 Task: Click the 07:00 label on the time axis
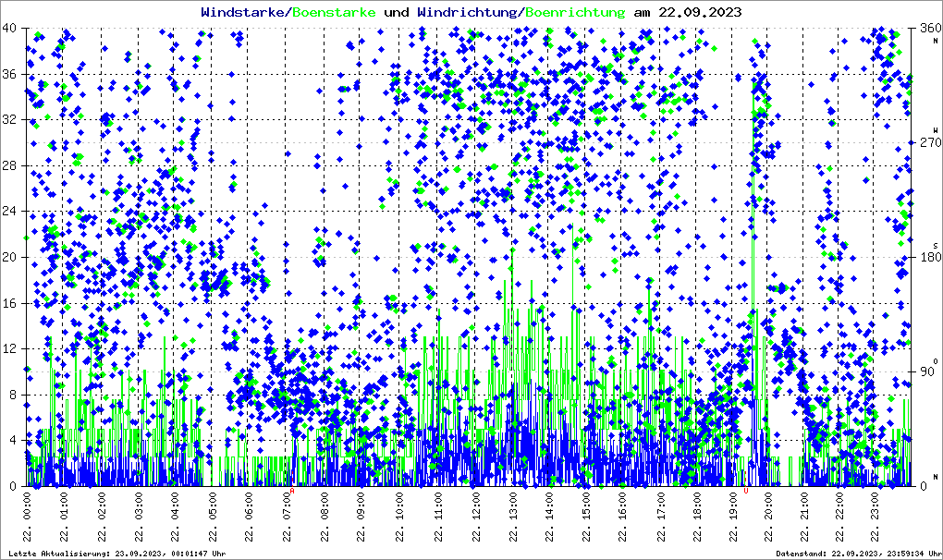(x=288, y=519)
